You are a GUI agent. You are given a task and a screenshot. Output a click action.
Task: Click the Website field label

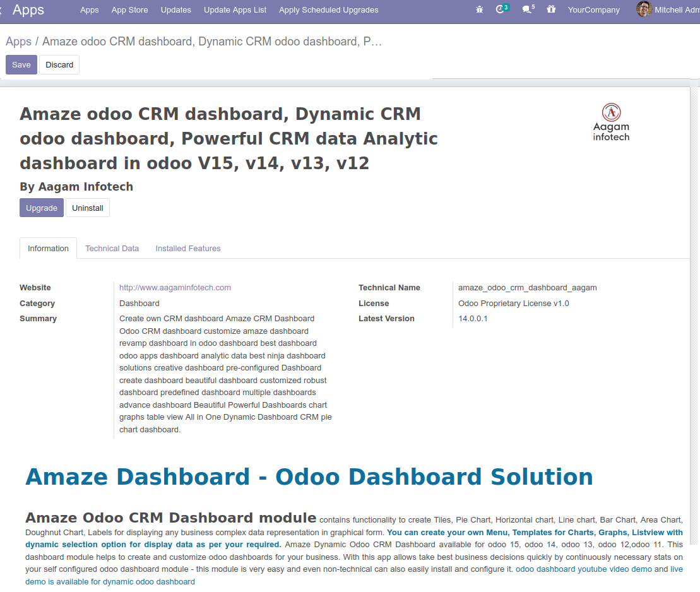35,288
